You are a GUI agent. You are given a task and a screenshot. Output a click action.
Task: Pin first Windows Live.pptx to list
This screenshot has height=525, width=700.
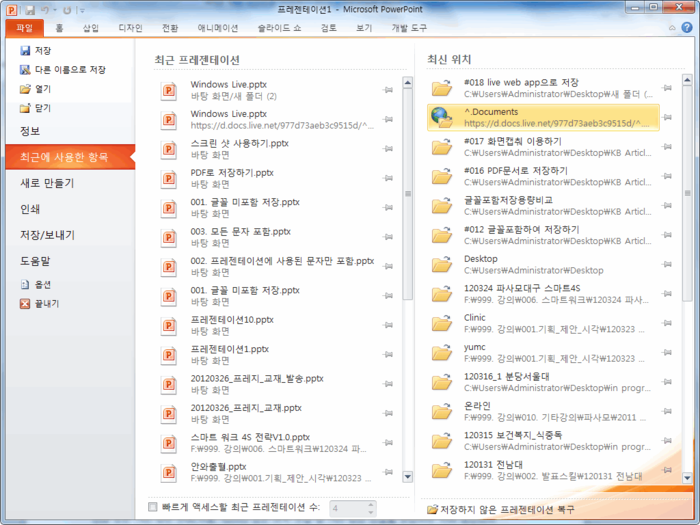tap(388, 90)
